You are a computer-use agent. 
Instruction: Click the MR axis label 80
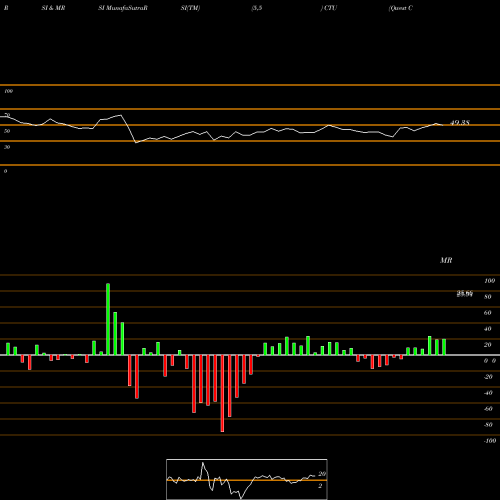[x=488, y=297]
